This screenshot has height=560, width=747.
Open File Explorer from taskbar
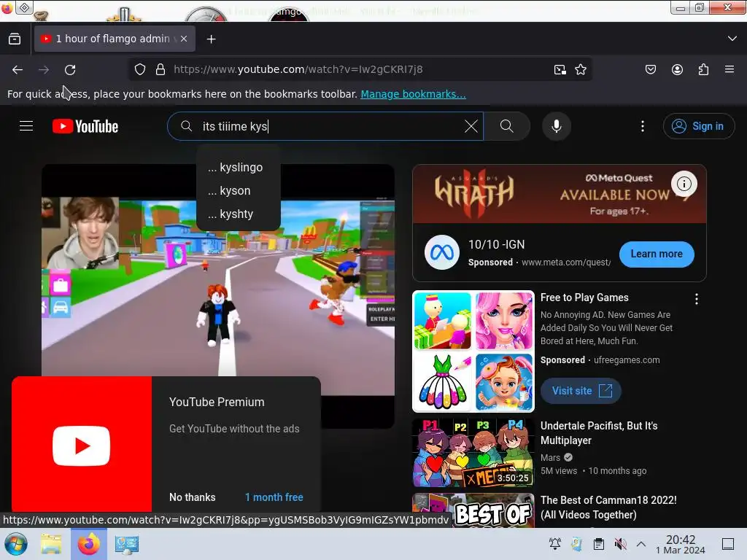(x=51, y=544)
